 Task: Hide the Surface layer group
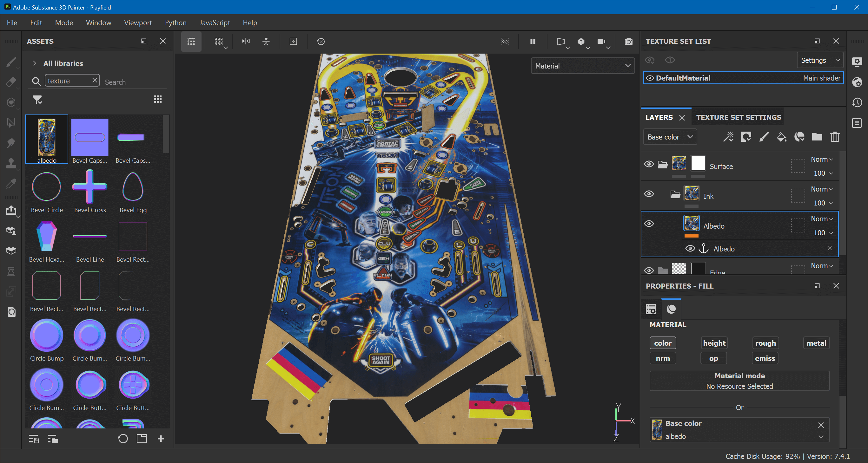649,164
